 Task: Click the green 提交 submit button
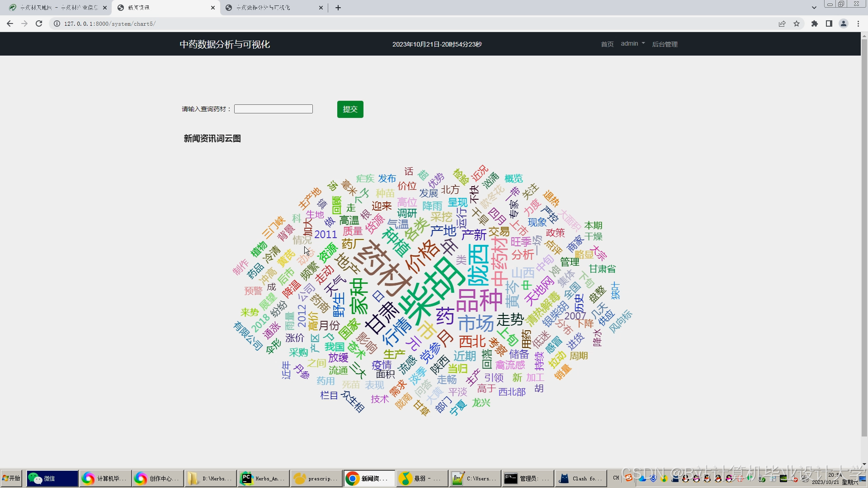(x=350, y=109)
